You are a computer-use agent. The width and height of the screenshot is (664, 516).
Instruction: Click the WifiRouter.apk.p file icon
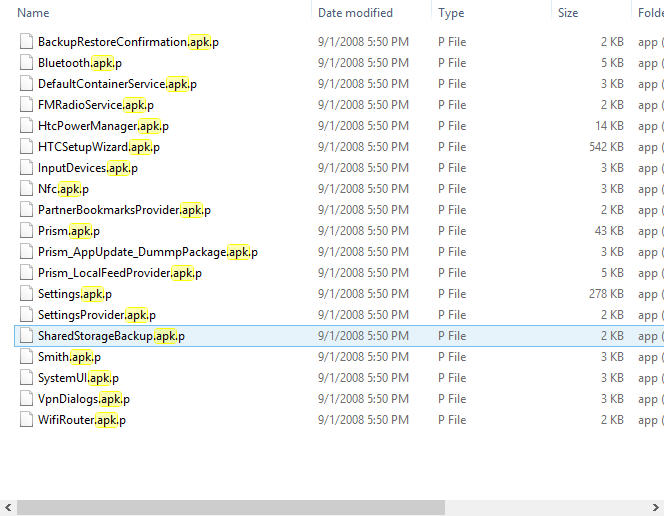coord(26,419)
